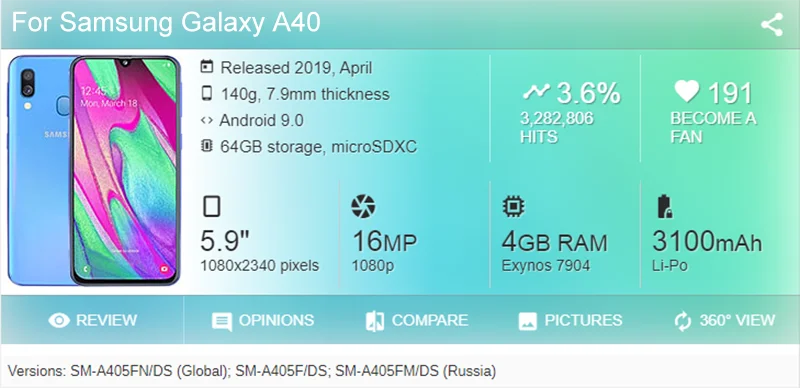Viewport: 800px width, 388px height.
Task: Click the camera shutter icon above 16MP
Action: point(363,206)
